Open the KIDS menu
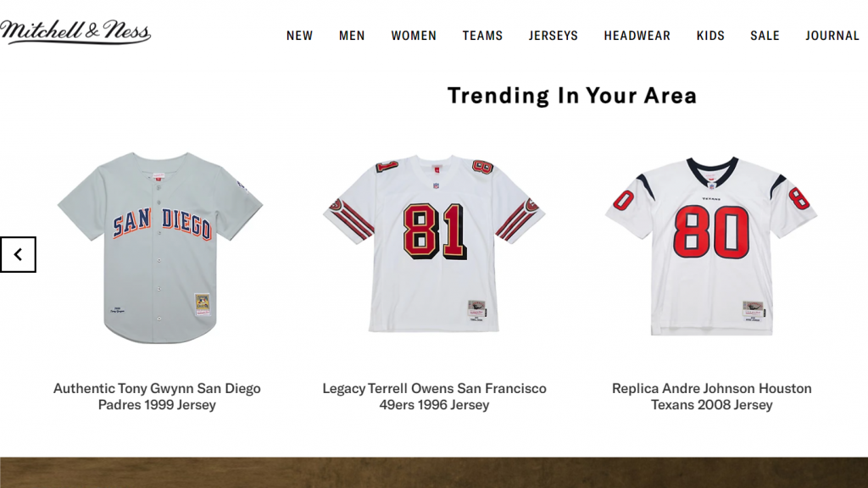Image resolution: width=868 pixels, height=488 pixels. coord(710,36)
